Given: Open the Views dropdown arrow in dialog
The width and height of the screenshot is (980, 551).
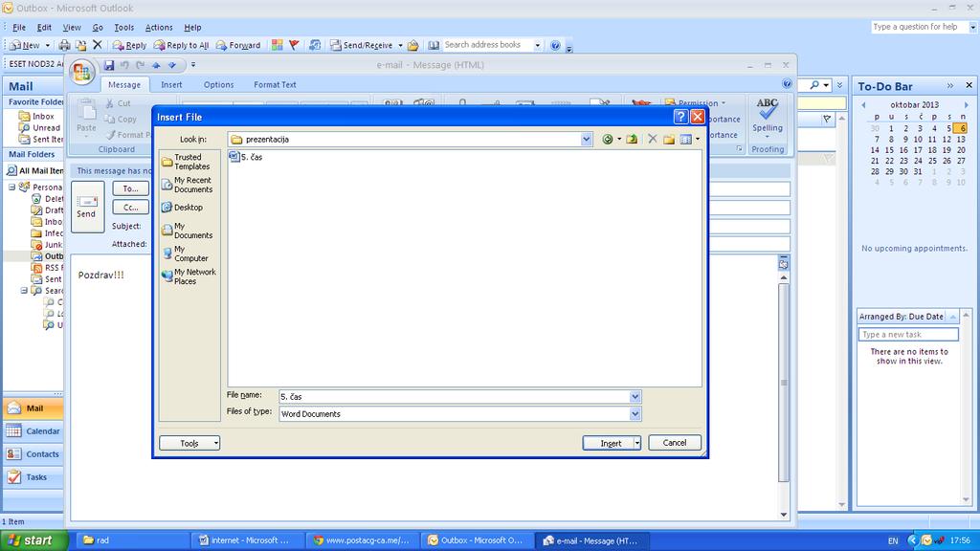Looking at the screenshot, I should [x=698, y=140].
